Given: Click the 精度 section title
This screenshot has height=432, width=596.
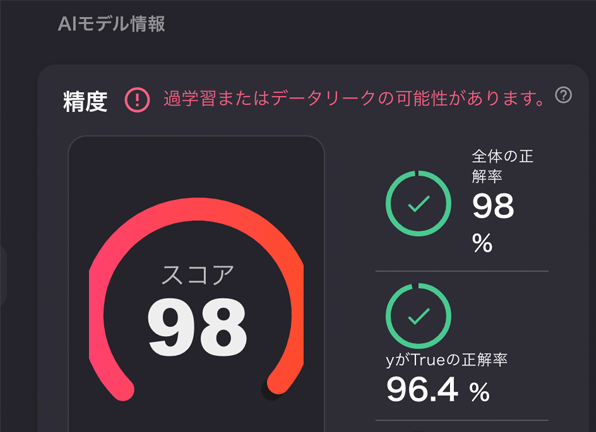Looking at the screenshot, I should click(85, 101).
